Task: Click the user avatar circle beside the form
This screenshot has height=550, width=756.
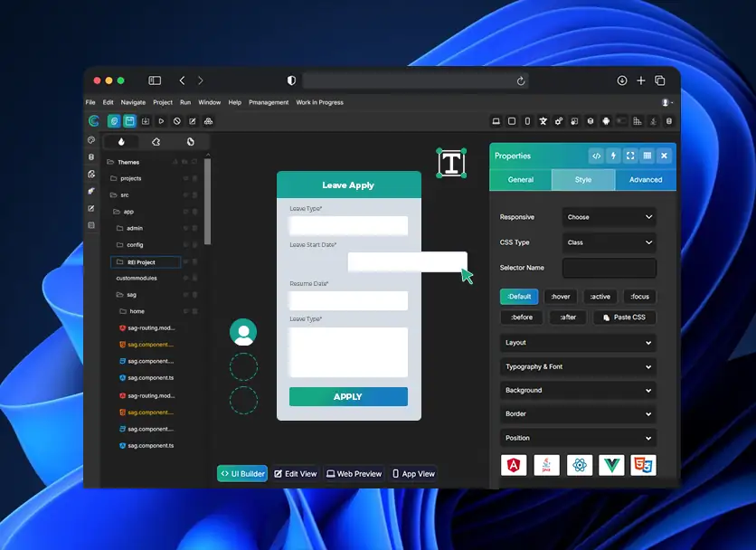Action: 243,332
